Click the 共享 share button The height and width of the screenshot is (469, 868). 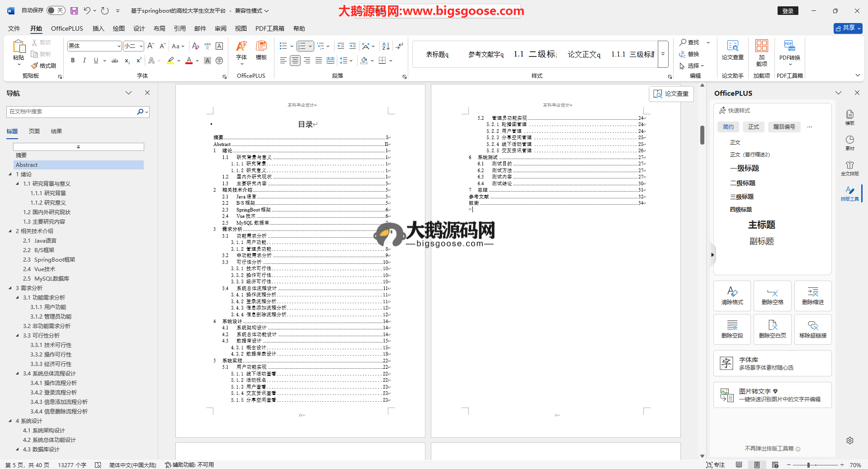click(x=848, y=28)
